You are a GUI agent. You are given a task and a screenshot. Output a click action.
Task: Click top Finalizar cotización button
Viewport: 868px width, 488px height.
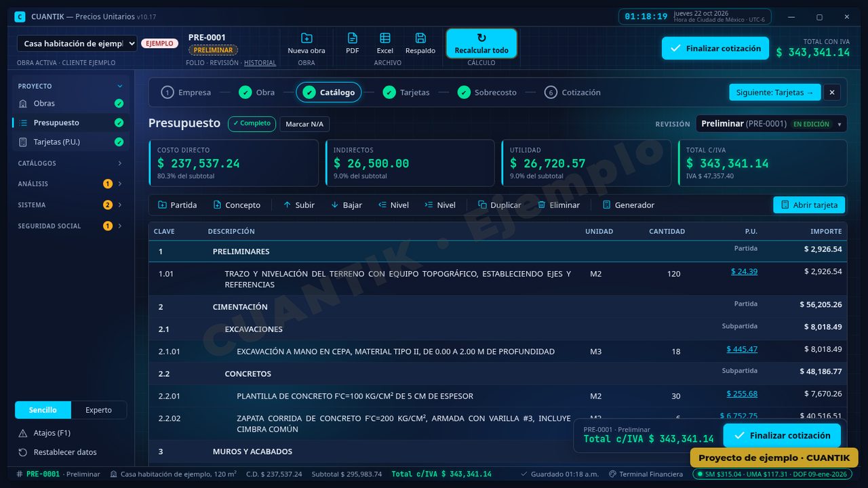click(715, 48)
